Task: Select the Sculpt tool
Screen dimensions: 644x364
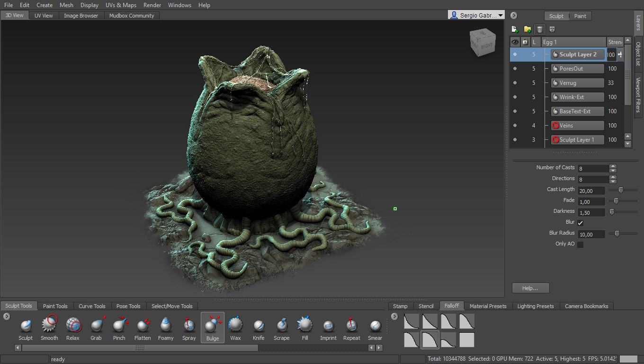Action: [x=26, y=328]
